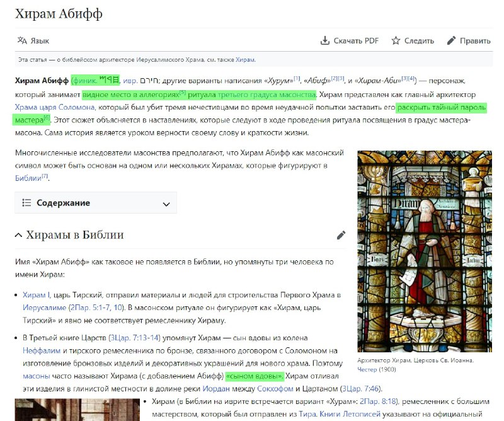This screenshot has height=421, width=504.
Task: Open the Иордан river link
Action: point(216,389)
